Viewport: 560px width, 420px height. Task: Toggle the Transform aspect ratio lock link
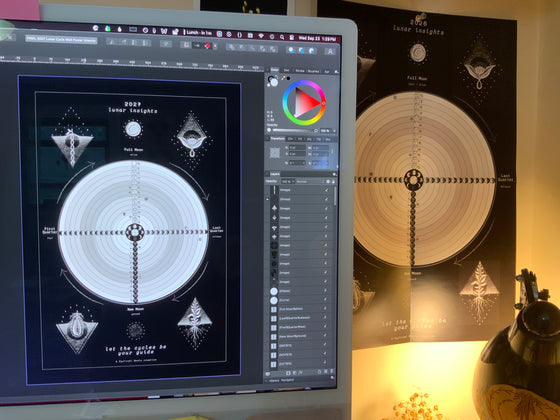point(332,151)
